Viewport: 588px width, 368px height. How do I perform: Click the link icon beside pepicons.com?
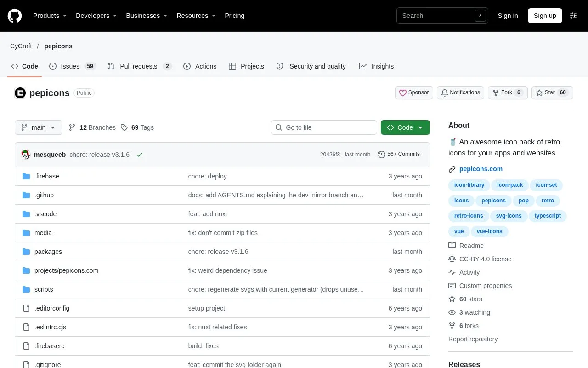(x=452, y=169)
